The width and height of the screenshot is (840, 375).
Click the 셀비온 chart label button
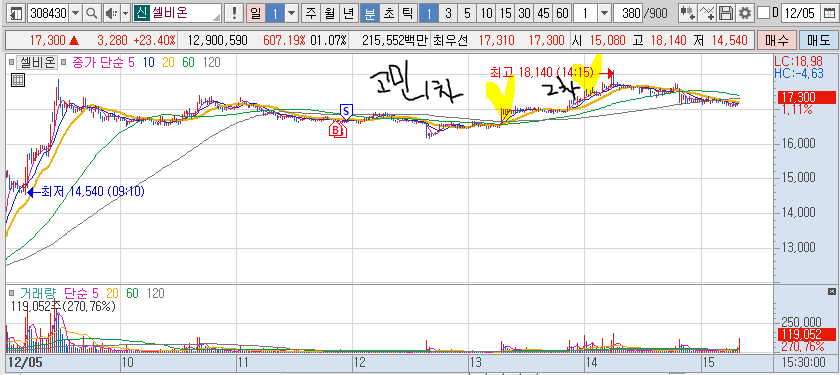37,63
